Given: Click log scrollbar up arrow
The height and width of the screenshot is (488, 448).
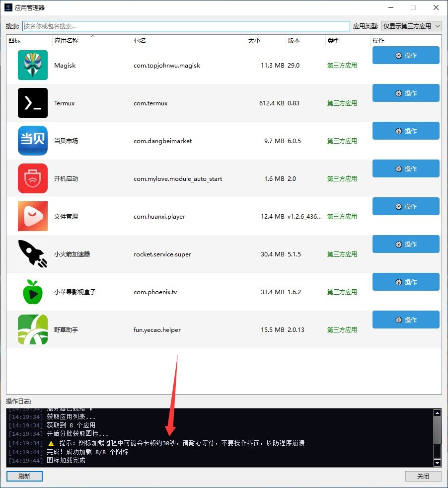Looking at the screenshot, I should tap(437, 413).
